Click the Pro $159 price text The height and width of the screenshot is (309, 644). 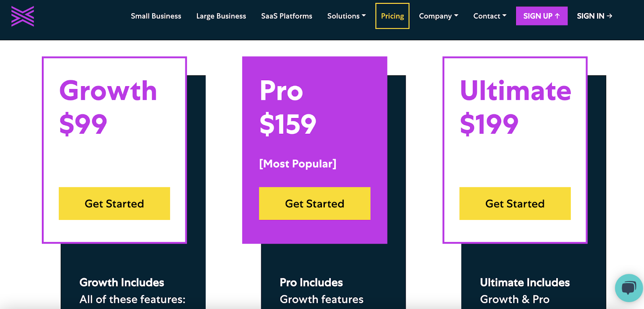click(288, 124)
